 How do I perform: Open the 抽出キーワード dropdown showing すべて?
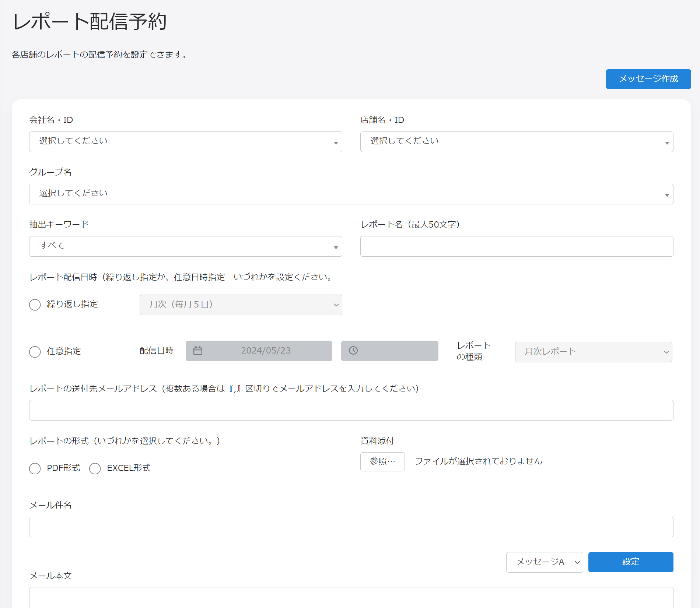(186, 246)
